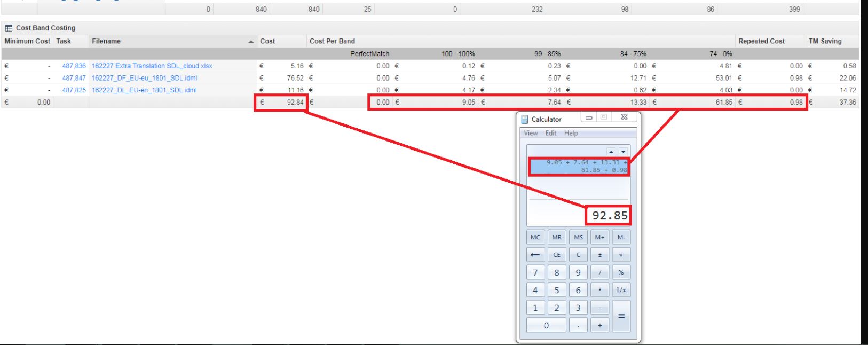868x345 pixels.
Task: Select the Calculator result 92.85
Action: [x=610, y=215]
